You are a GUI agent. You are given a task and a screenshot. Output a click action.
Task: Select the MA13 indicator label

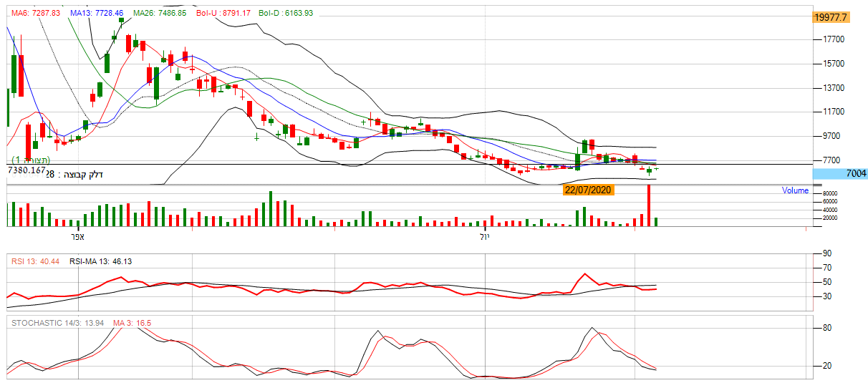click(x=97, y=14)
